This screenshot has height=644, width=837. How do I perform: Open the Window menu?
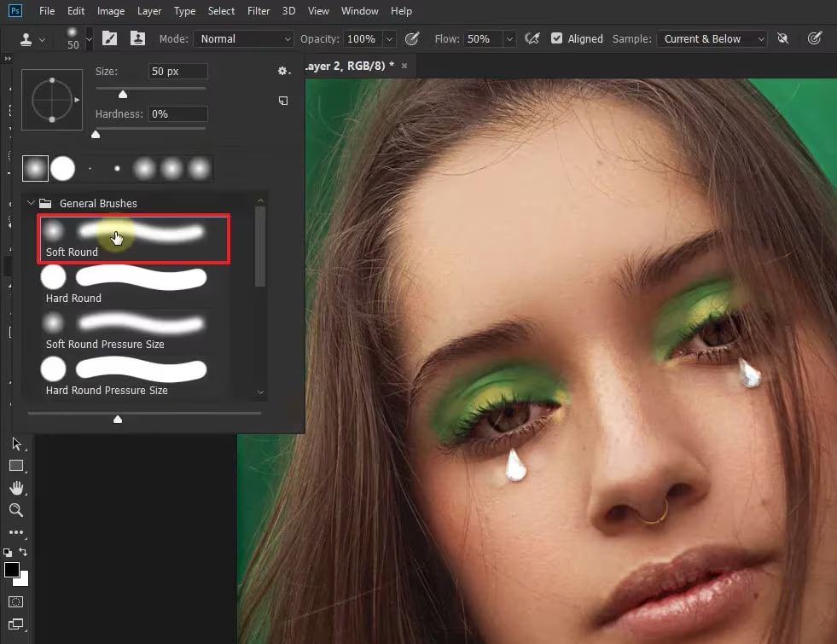[x=359, y=11]
